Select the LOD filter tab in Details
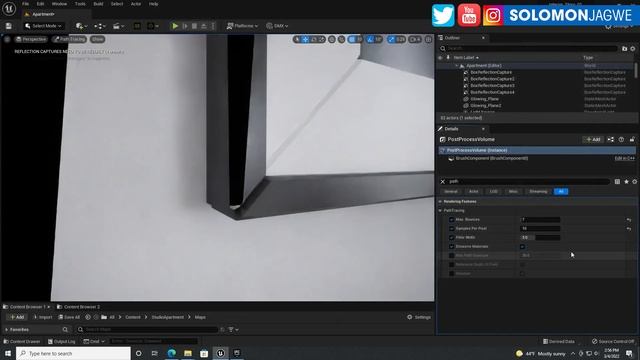Image resolution: width=640 pixels, height=360 pixels. coord(493,191)
